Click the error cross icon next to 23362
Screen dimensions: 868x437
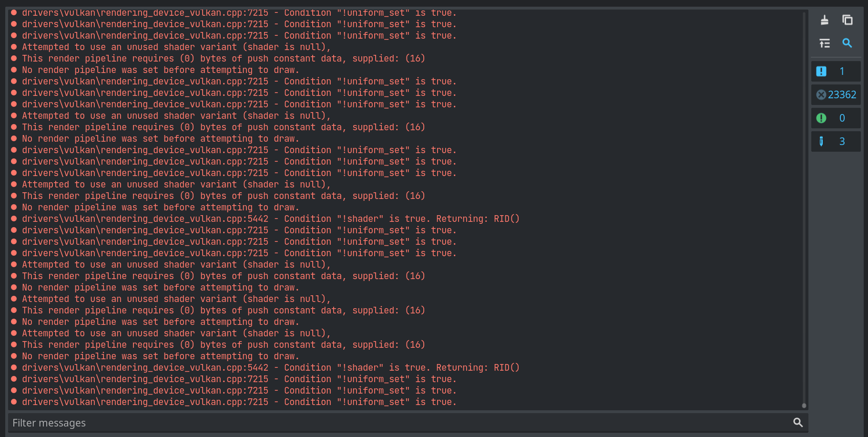pyautogui.click(x=821, y=94)
